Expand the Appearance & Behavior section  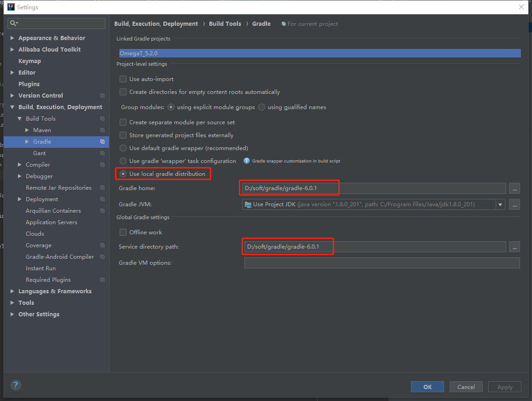click(12, 38)
